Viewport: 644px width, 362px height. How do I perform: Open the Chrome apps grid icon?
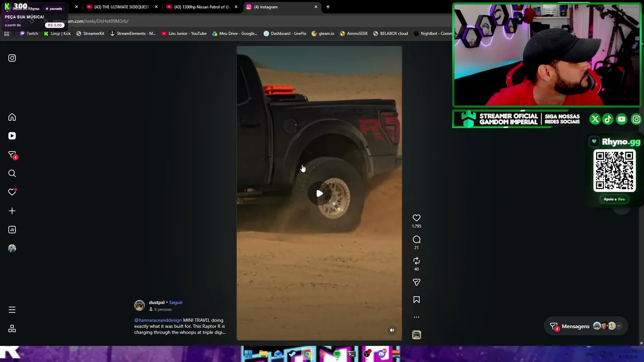click(7, 34)
